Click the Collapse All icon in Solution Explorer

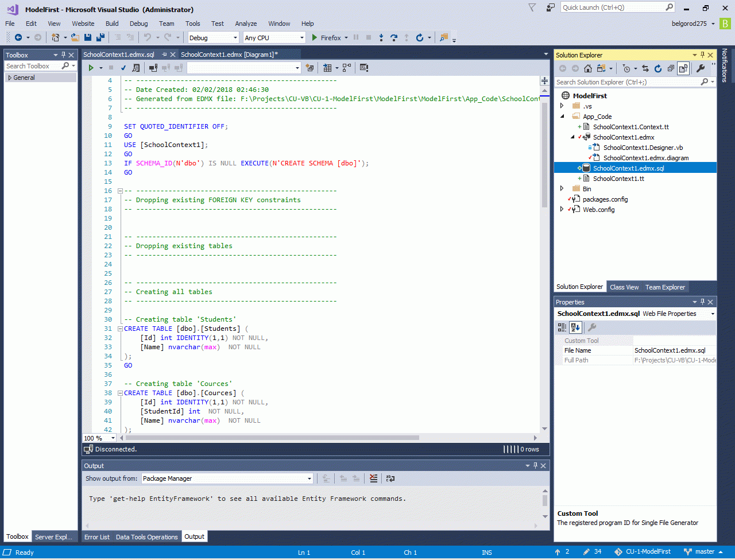point(671,68)
